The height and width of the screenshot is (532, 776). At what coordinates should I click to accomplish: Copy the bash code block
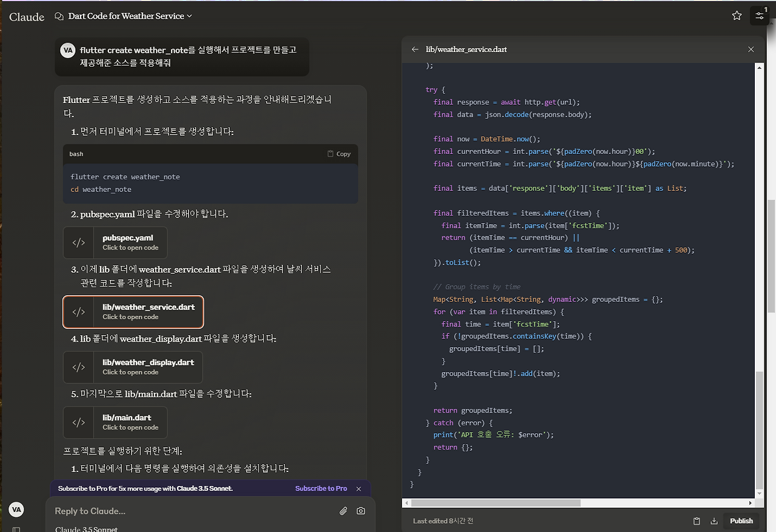pyautogui.click(x=339, y=154)
